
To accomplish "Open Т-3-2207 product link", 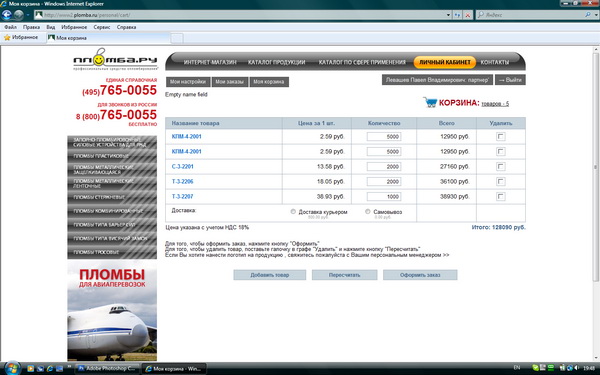I will tap(183, 196).
